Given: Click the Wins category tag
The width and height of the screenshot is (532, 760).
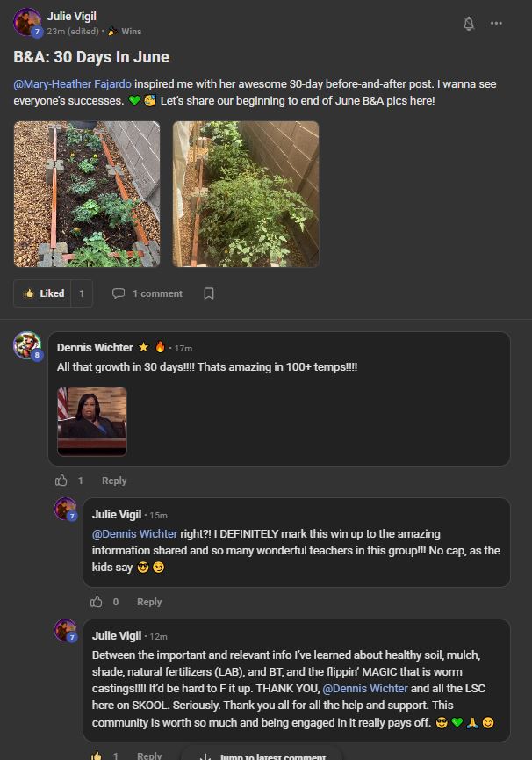Looking at the screenshot, I should coord(131,31).
